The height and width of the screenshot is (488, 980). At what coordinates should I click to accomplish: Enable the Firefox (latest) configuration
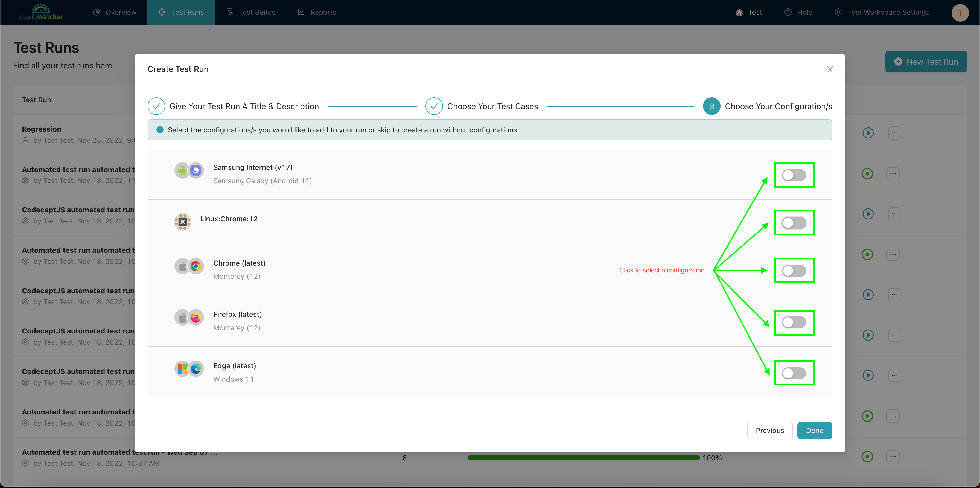794,322
